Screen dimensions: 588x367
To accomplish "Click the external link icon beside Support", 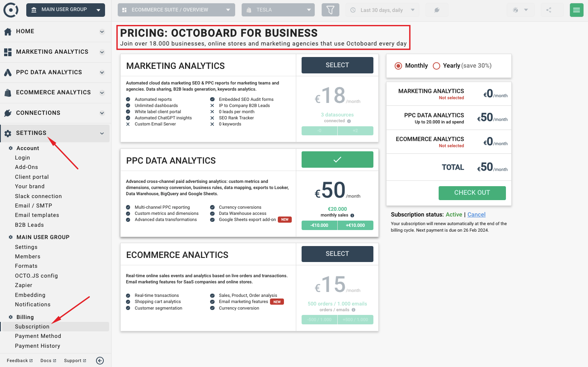I will tap(85, 361).
